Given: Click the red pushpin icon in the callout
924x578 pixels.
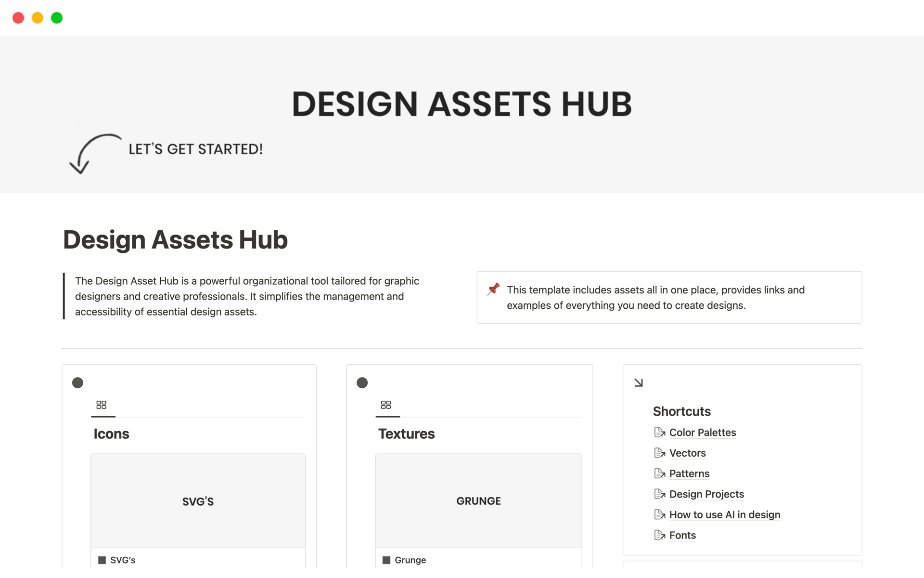Looking at the screenshot, I should 492,289.
